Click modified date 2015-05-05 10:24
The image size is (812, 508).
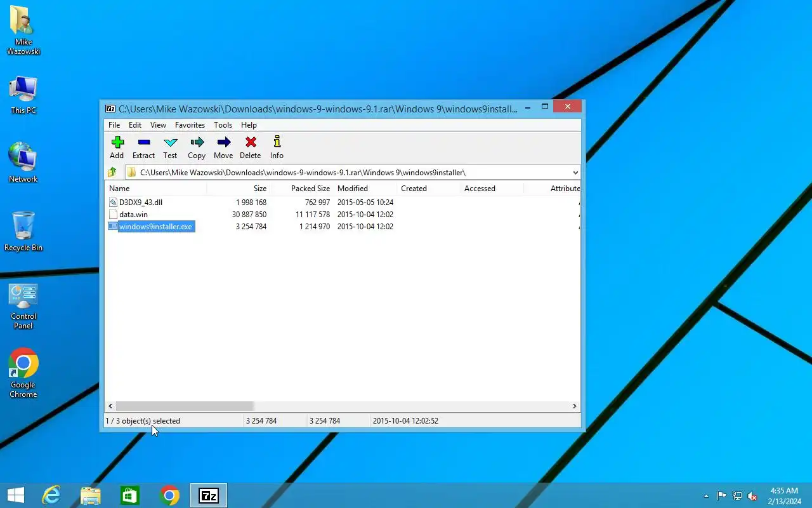coord(365,203)
